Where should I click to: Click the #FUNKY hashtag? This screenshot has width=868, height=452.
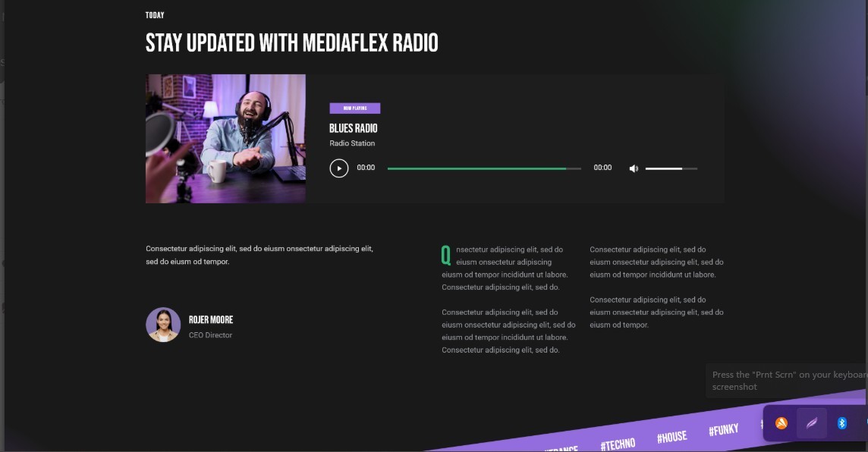724,430
